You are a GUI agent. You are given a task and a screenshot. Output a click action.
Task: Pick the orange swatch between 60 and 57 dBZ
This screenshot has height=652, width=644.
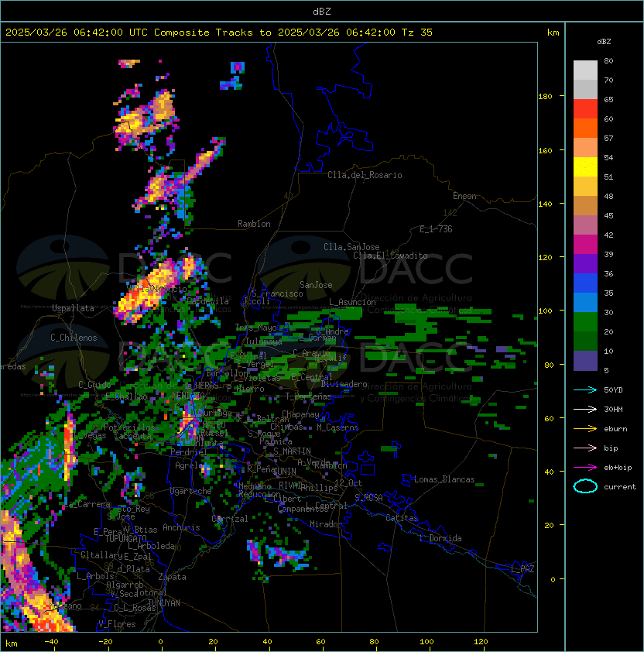tap(585, 128)
